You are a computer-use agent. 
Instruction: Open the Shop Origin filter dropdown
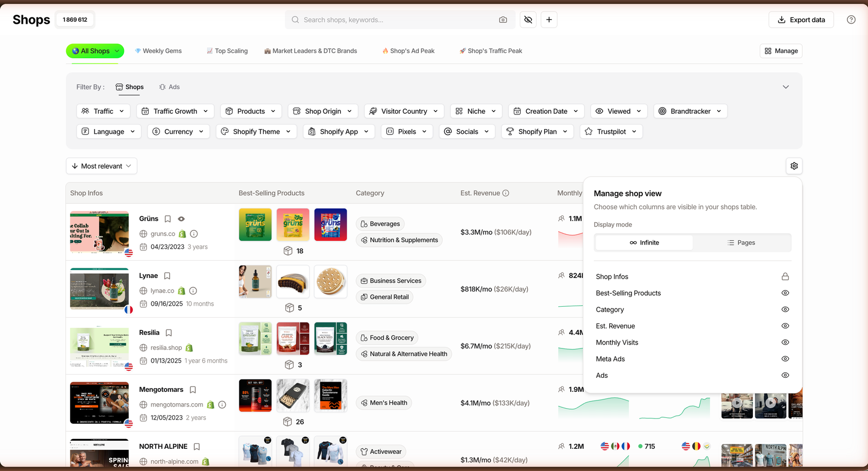point(323,111)
